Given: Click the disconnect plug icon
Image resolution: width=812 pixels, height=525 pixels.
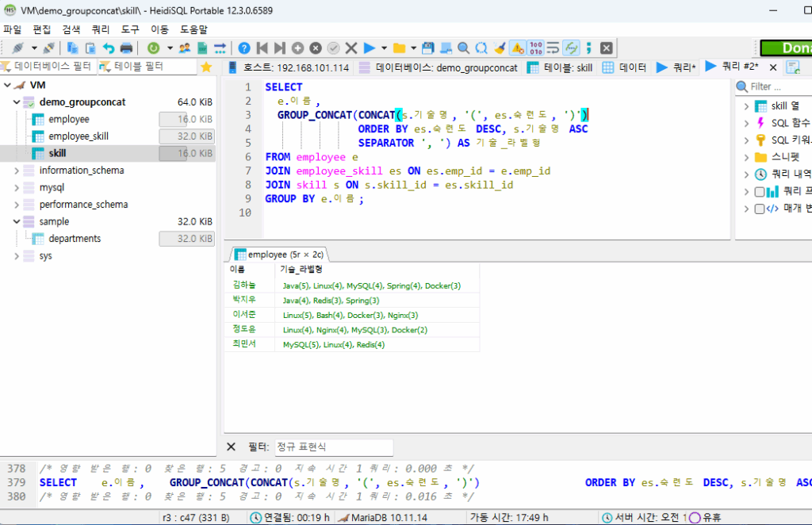Looking at the screenshot, I should pos(49,48).
